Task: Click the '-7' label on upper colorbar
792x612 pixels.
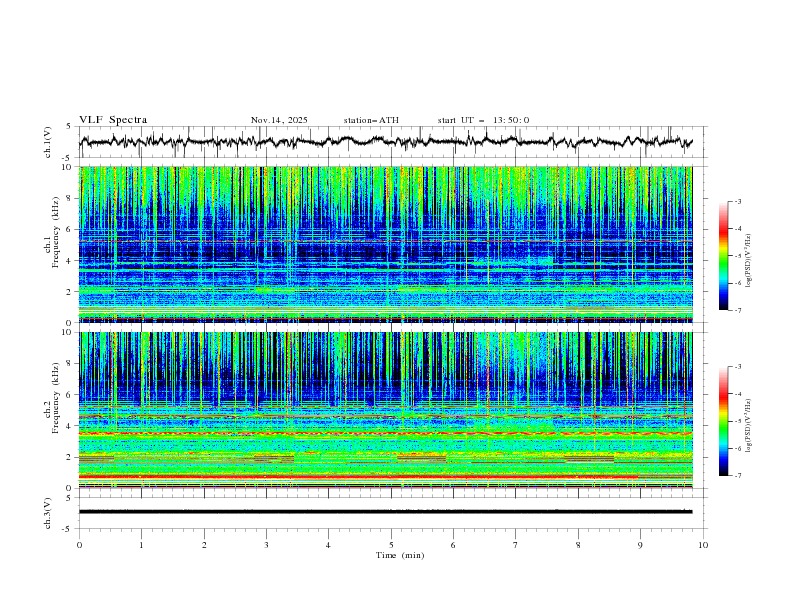Action: tap(737, 310)
